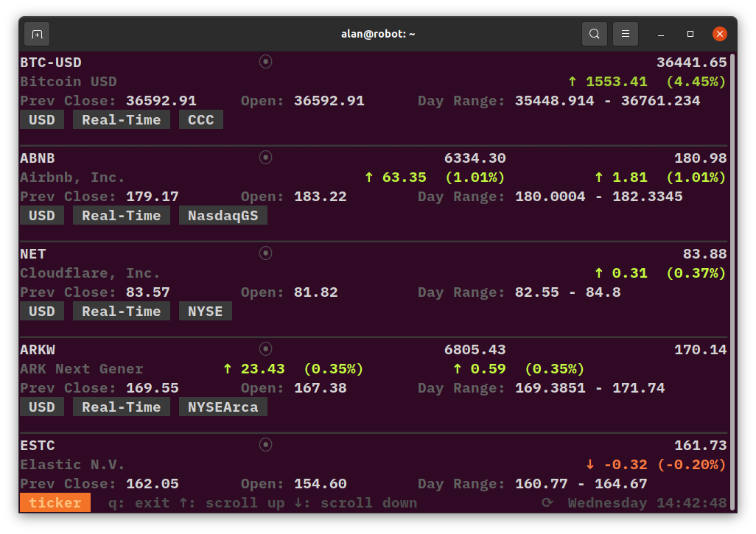This screenshot has width=756, height=534.
Task: Click the alan@robot window title
Action: point(378,34)
